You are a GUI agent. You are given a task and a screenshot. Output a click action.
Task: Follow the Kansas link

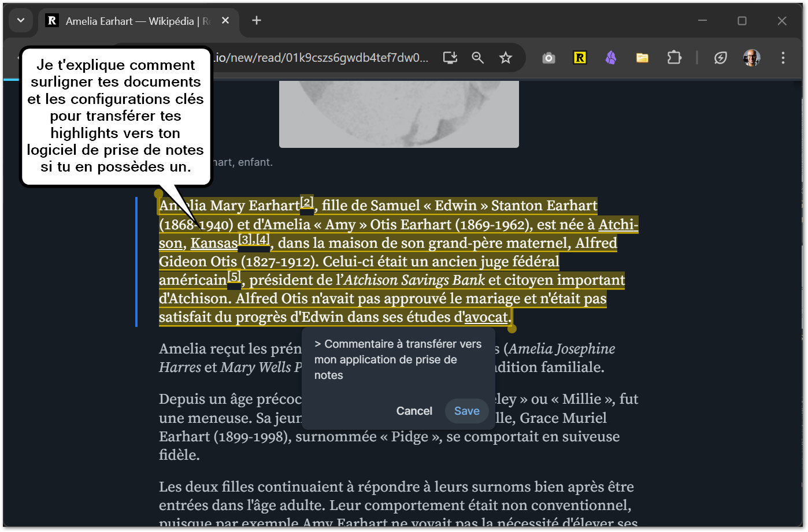214,243
